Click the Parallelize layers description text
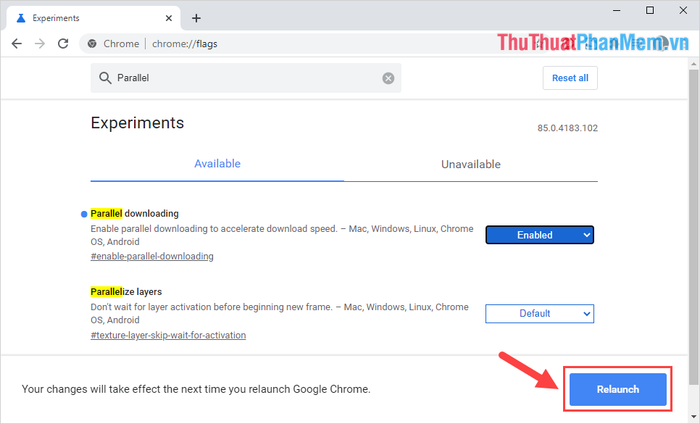Image resolution: width=700 pixels, height=424 pixels. 279,313
